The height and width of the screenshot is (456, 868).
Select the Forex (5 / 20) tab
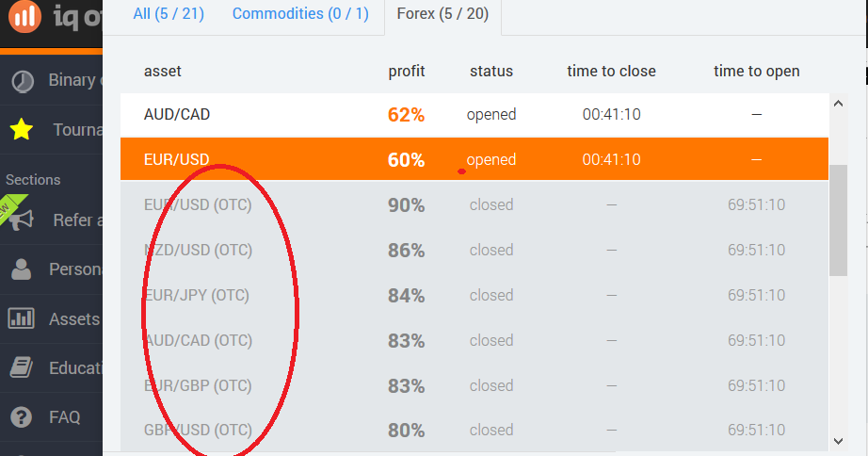(x=442, y=14)
